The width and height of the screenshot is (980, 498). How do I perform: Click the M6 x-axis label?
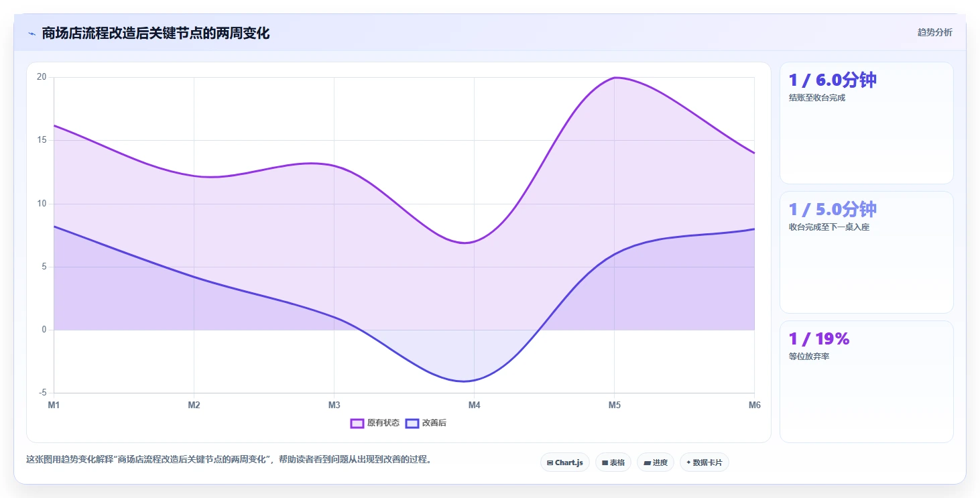click(755, 406)
